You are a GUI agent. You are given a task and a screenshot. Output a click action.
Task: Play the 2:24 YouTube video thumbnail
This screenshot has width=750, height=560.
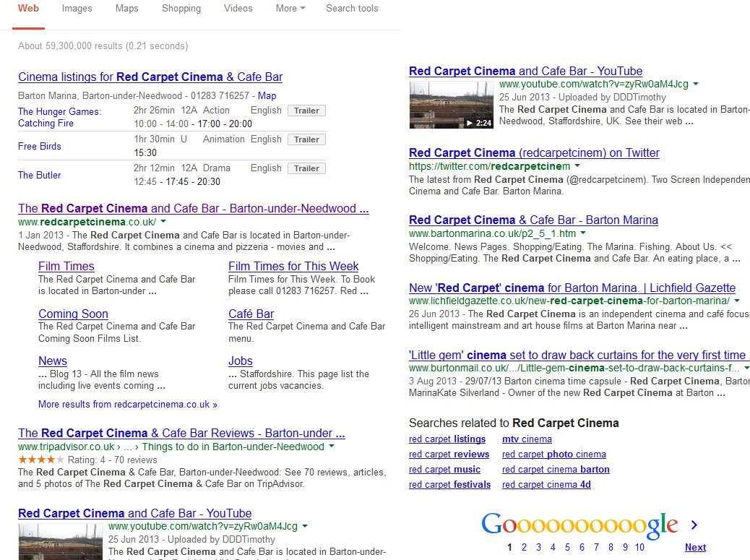[x=451, y=105]
